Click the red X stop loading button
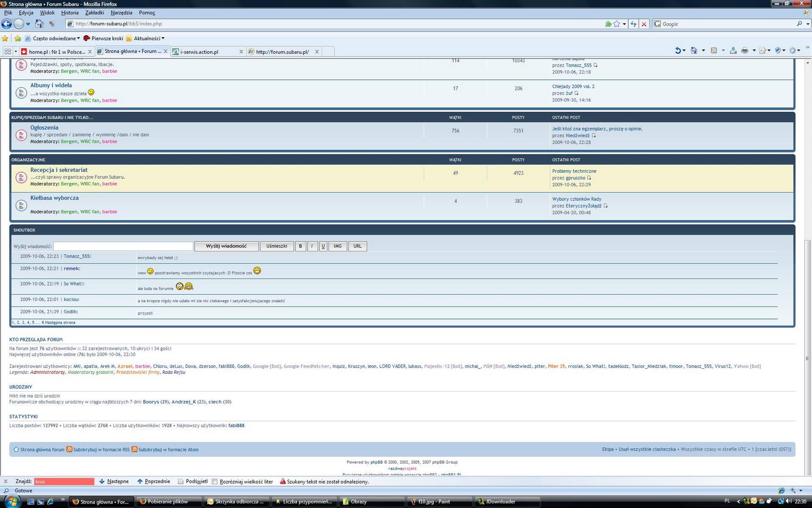The width and height of the screenshot is (812, 508). (644, 24)
